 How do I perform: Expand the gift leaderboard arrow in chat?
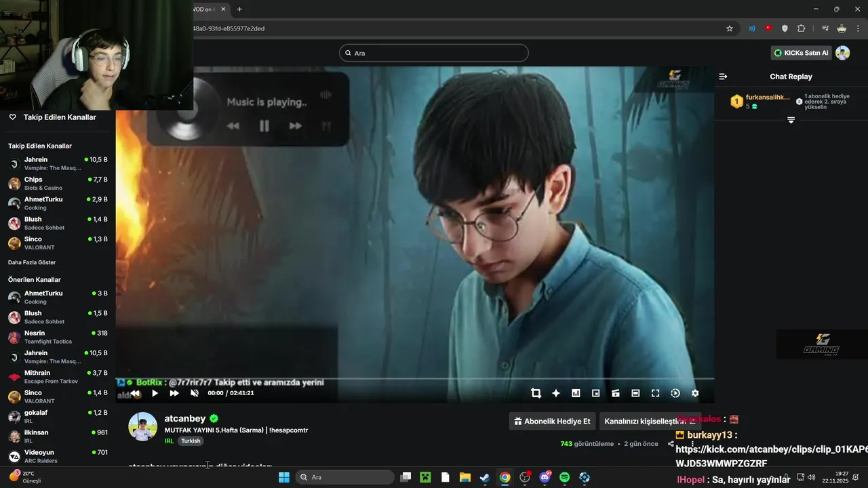click(791, 120)
